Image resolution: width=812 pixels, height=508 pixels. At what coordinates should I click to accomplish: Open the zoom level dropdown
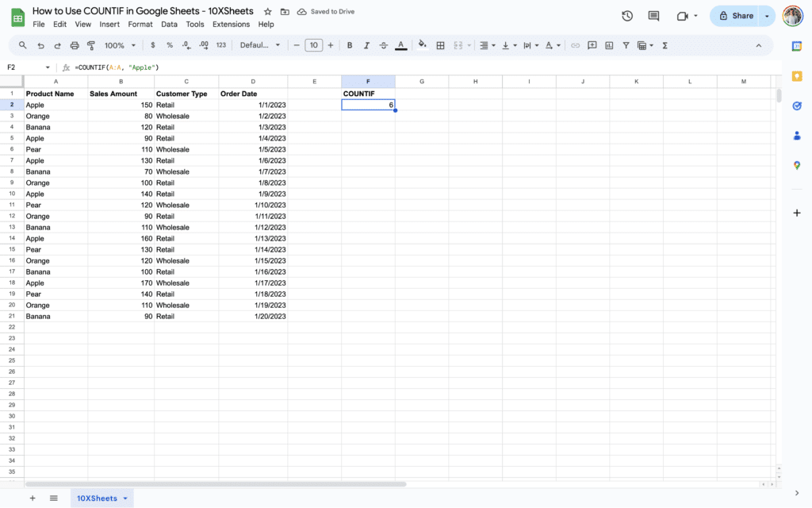[119, 45]
